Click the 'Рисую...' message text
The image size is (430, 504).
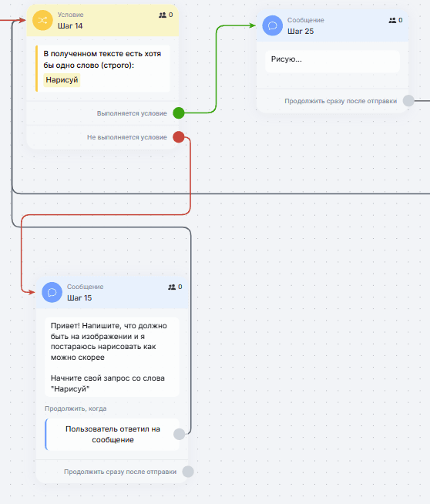(x=287, y=59)
